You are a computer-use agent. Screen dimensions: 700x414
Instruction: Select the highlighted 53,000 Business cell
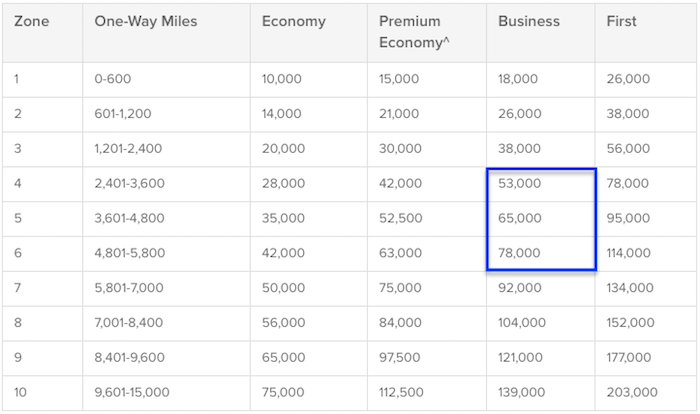pos(520,184)
